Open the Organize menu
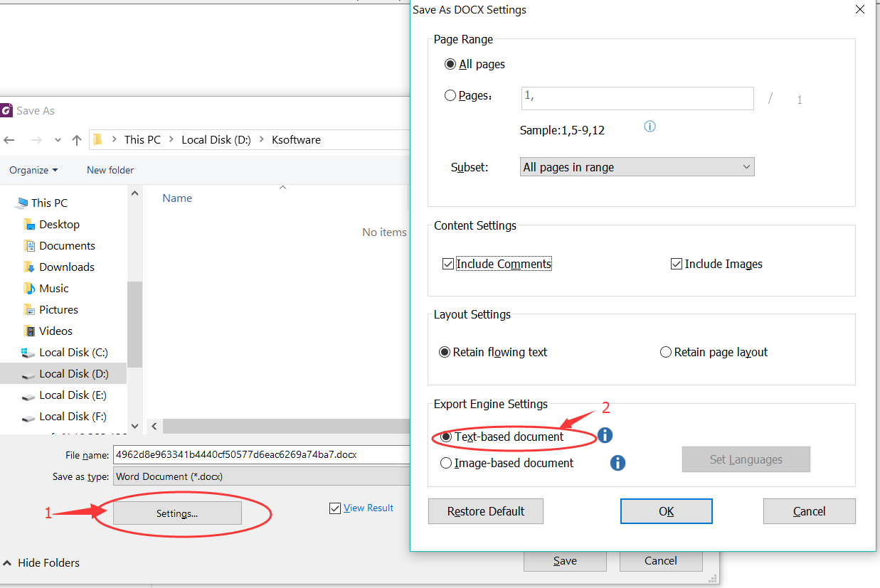The height and width of the screenshot is (588, 880). (x=33, y=170)
